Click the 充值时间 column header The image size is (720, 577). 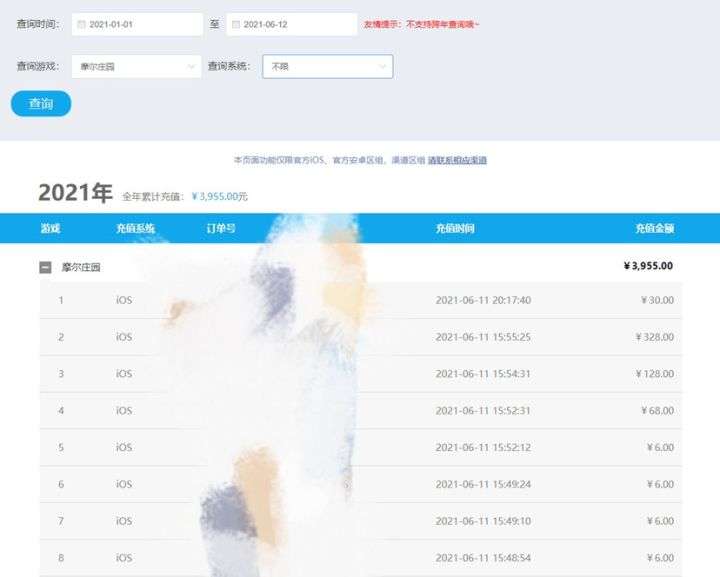pos(455,228)
